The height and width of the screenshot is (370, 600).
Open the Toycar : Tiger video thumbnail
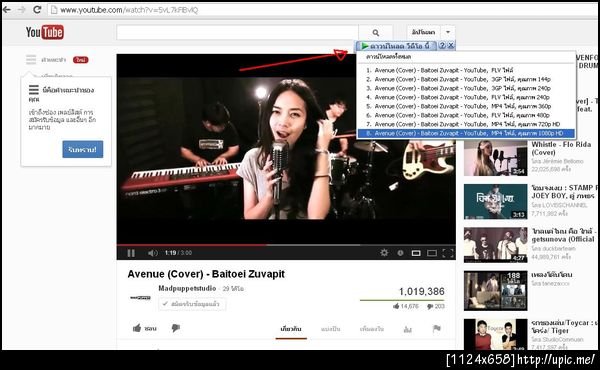pyautogui.click(x=496, y=334)
